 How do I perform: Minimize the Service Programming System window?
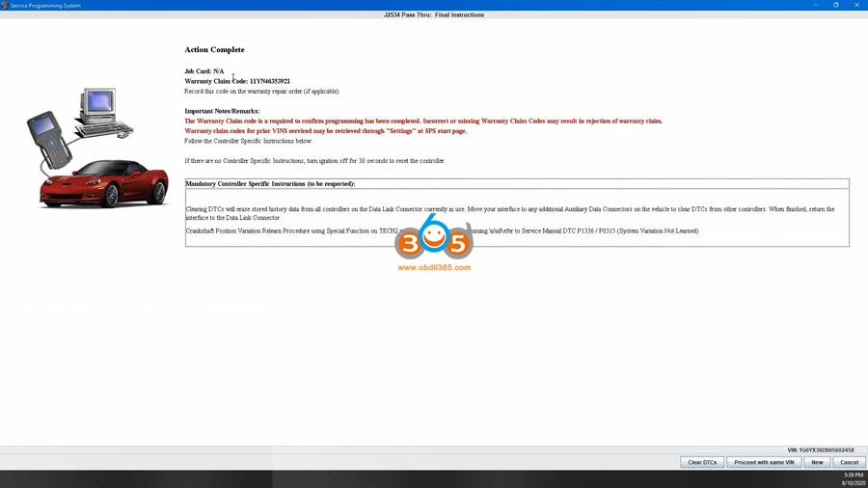click(815, 5)
